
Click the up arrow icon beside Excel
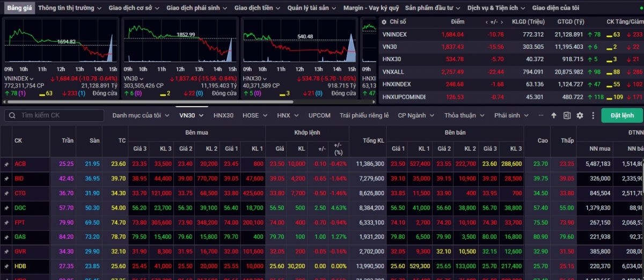point(554,115)
